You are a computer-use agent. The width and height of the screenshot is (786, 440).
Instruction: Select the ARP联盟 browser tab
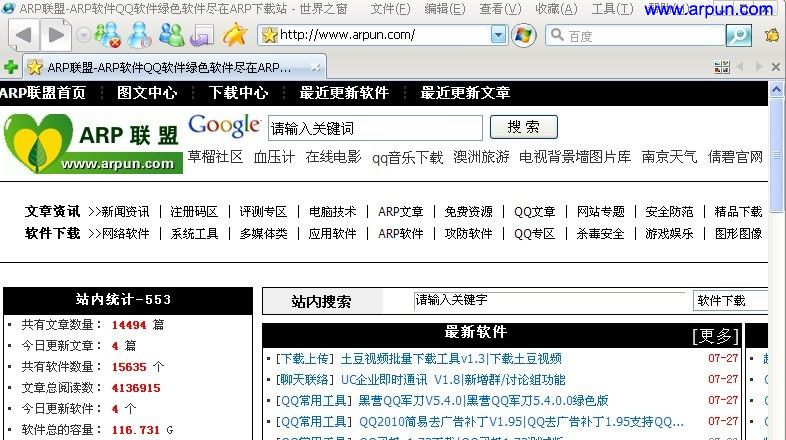165,67
